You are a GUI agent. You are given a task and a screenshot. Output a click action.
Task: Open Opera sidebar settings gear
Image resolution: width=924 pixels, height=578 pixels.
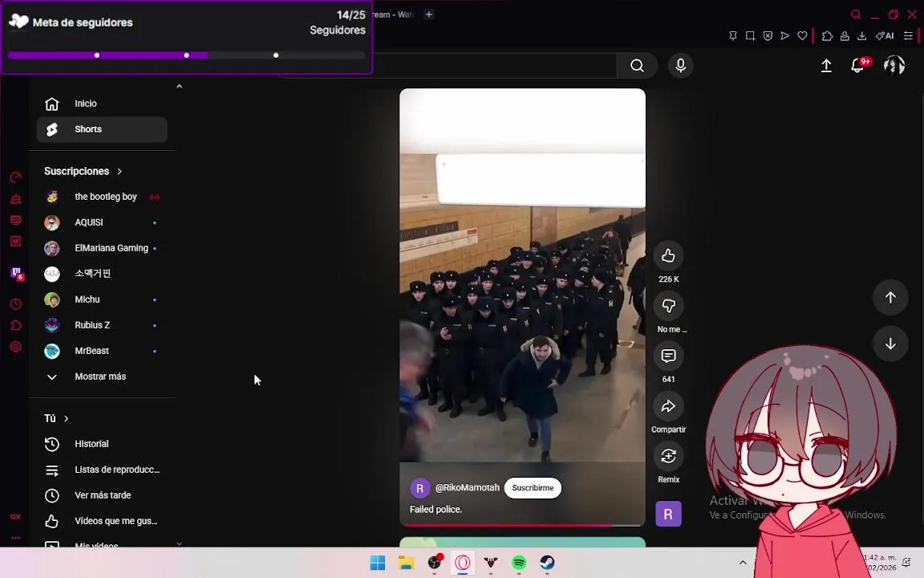(16, 347)
